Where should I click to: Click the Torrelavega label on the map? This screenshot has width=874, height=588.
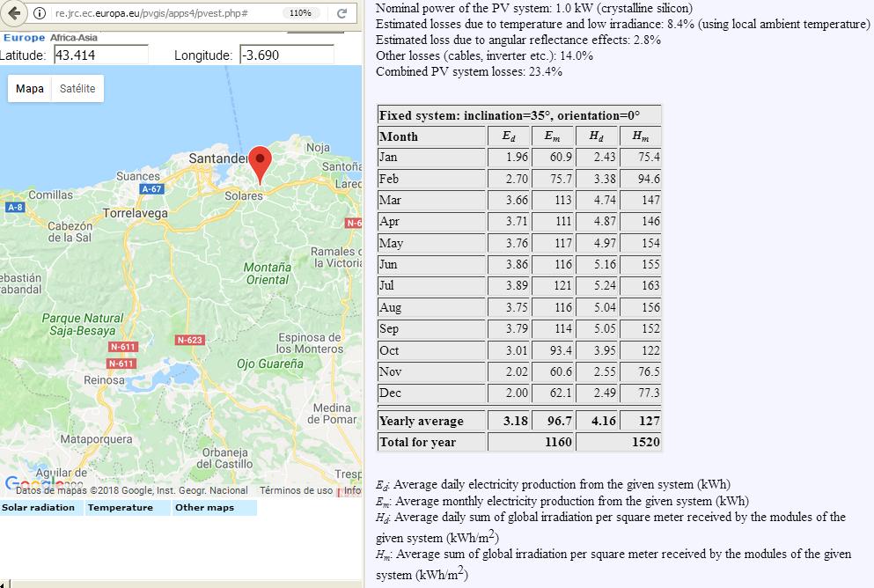coord(136,214)
